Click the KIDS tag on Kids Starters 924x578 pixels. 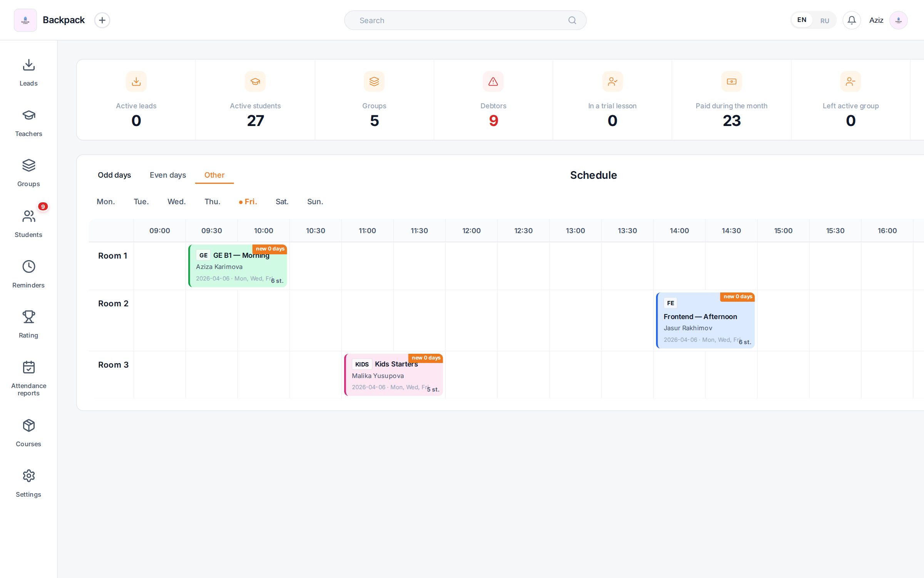click(362, 364)
